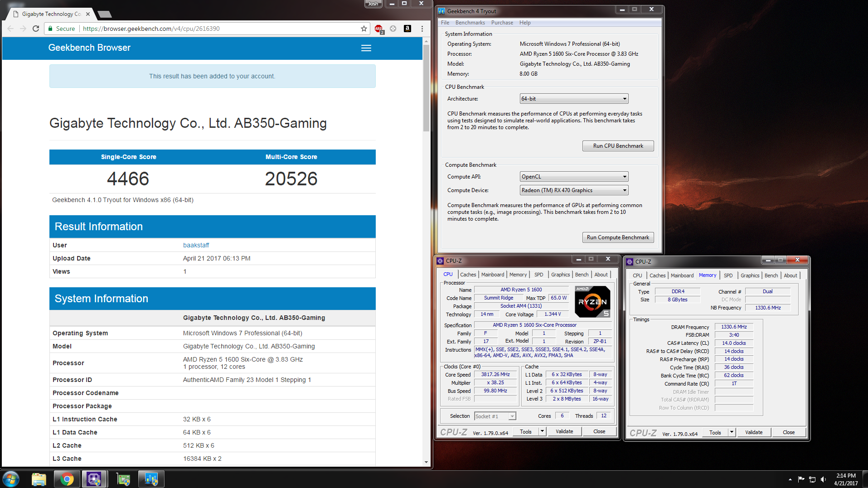868x488 pixels.
Task: Click DRAM Frequency value 1330.6 MHz
Action: click(734, 327)
